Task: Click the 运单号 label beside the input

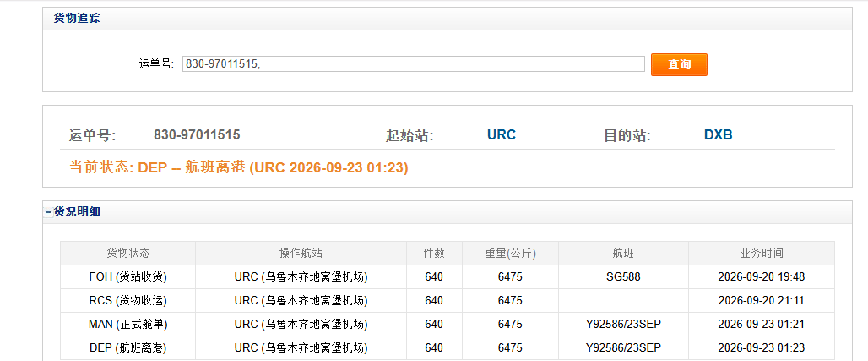Action: (x=156, y=63)
